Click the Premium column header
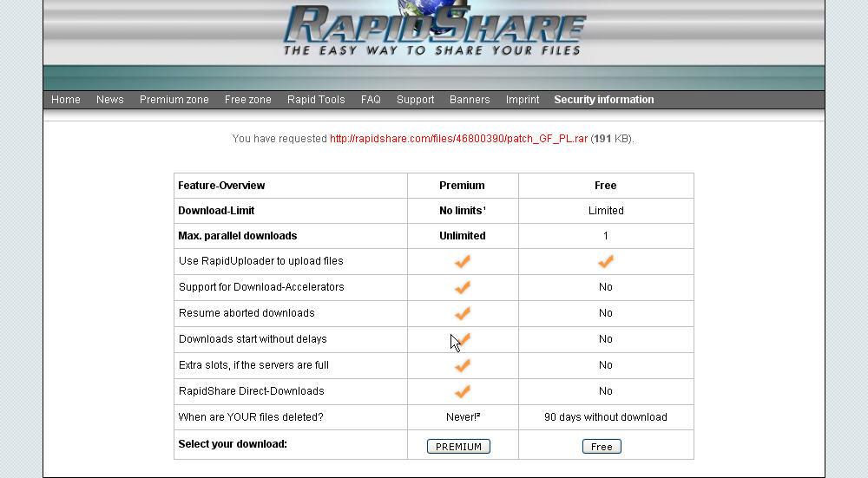Screen dimensions: 868x478 [462, 186]
